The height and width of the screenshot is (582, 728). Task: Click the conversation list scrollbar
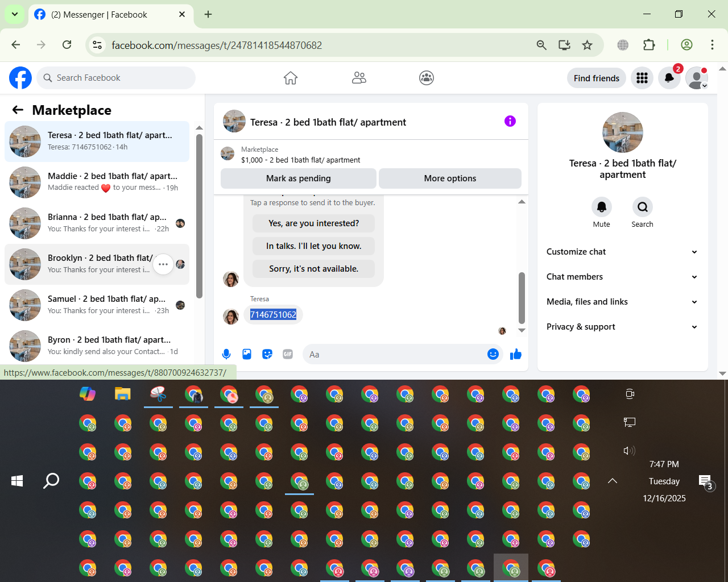point(199,216)
